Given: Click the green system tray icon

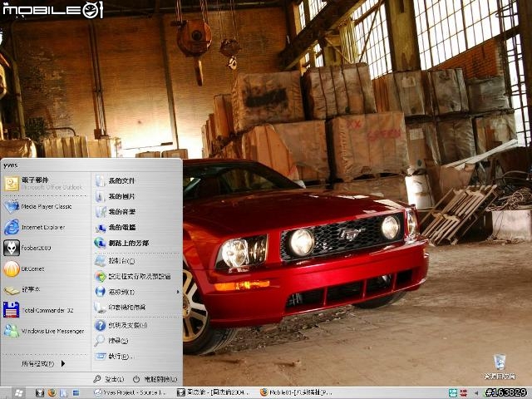Looking at the screenshot, I should click(x=453, y=393).
